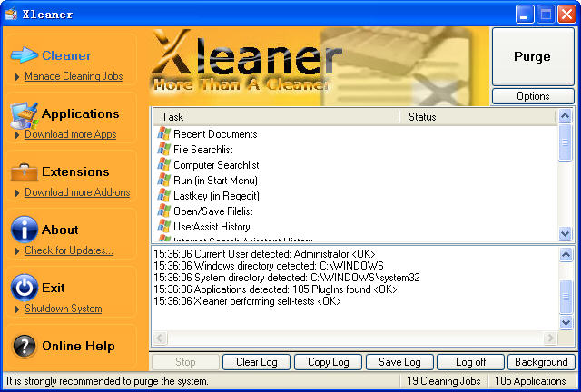Click the Exit power icon
Viewport: 581px width, 392px height.
pos(25,288)
